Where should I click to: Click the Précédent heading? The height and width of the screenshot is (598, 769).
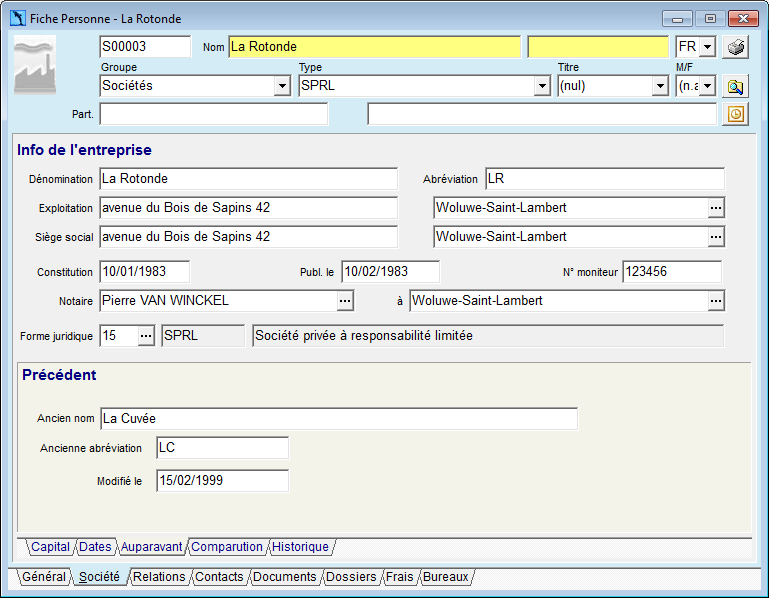coord(59,375)
